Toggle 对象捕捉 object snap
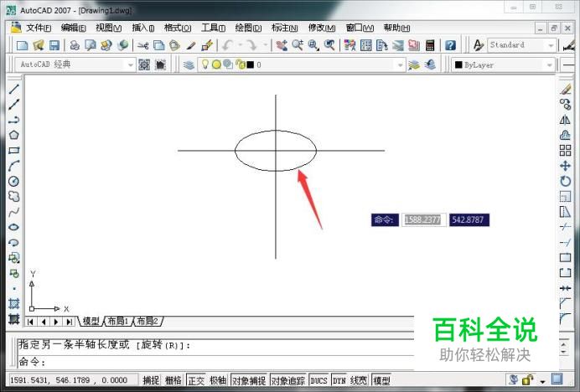The height and width of the screenshot is (392, 580). tap(249, 380)
